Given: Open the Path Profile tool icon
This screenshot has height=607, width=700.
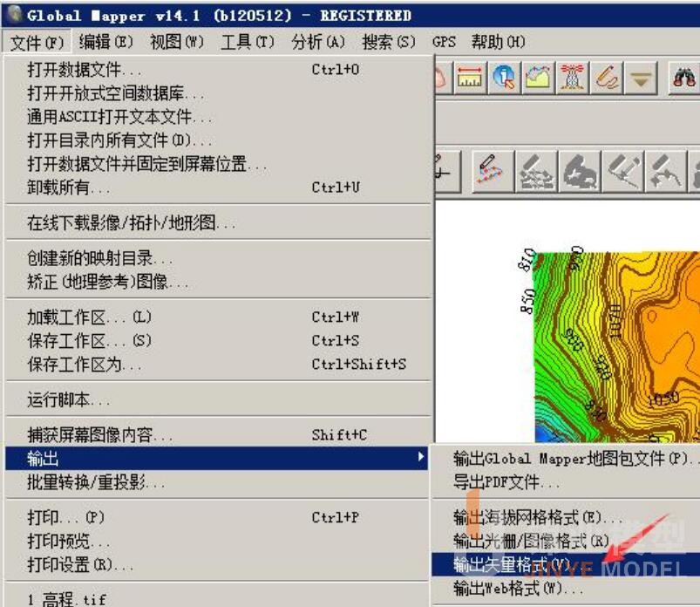Looking at the screenshot, I should 538,78.
